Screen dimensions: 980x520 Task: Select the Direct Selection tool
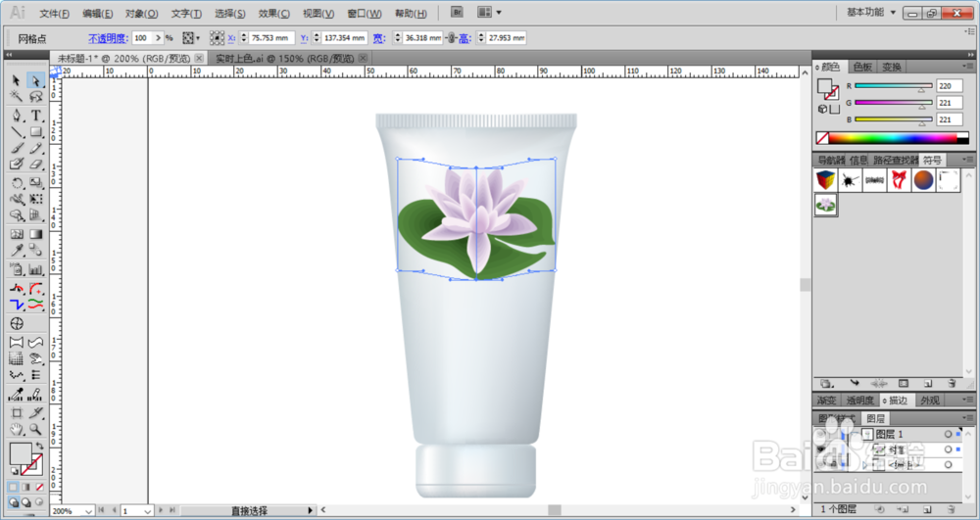35,80
